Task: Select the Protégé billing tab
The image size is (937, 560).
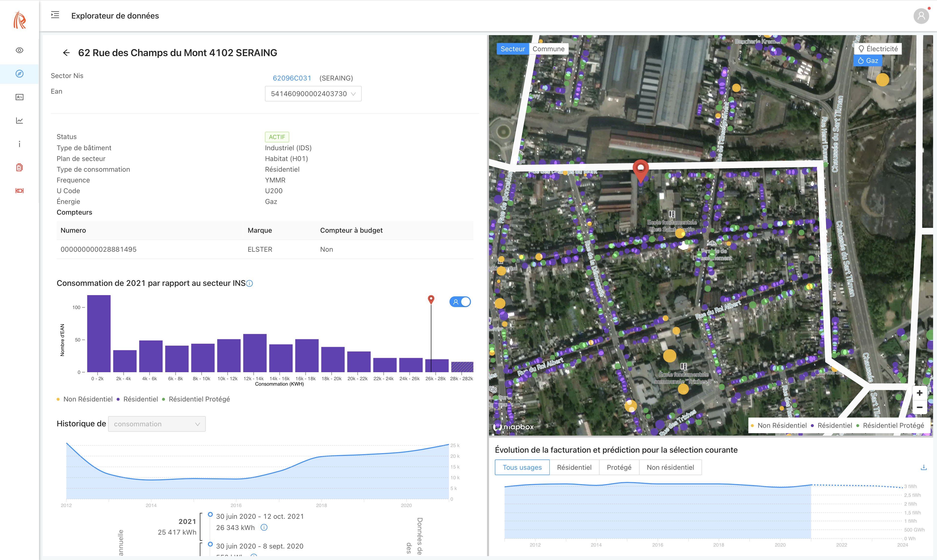Action: pos(619,467)
